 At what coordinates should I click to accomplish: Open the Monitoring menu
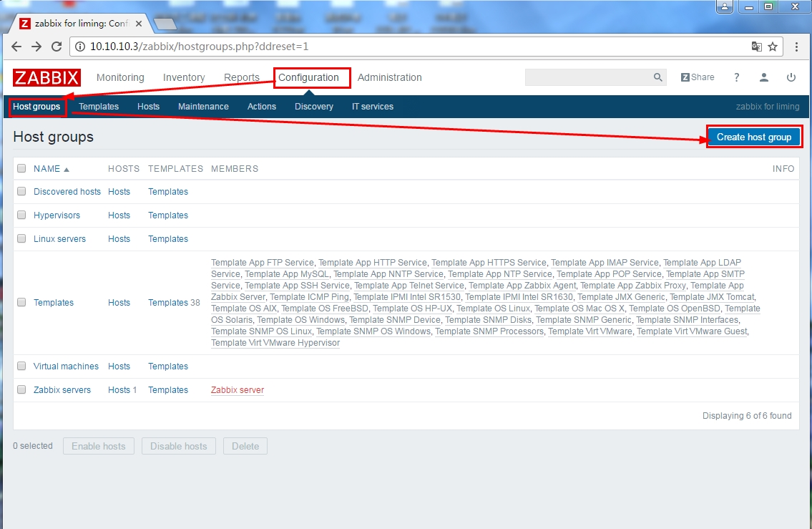point(120,78)
